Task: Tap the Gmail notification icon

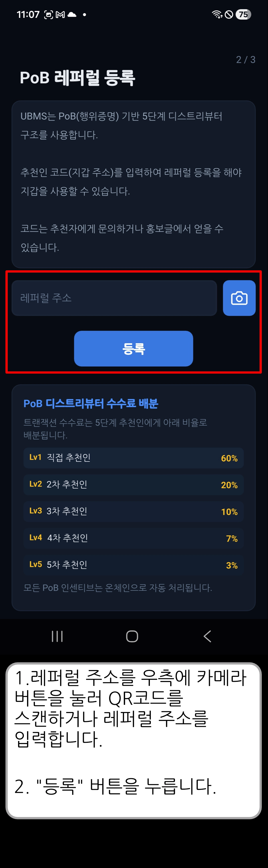Action: click(60, 14)
